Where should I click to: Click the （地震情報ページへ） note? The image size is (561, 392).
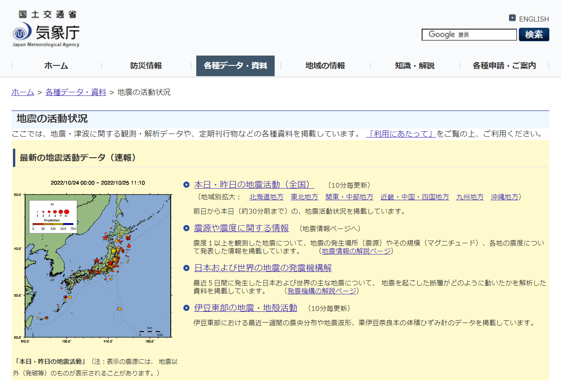[x=329, y=229]
